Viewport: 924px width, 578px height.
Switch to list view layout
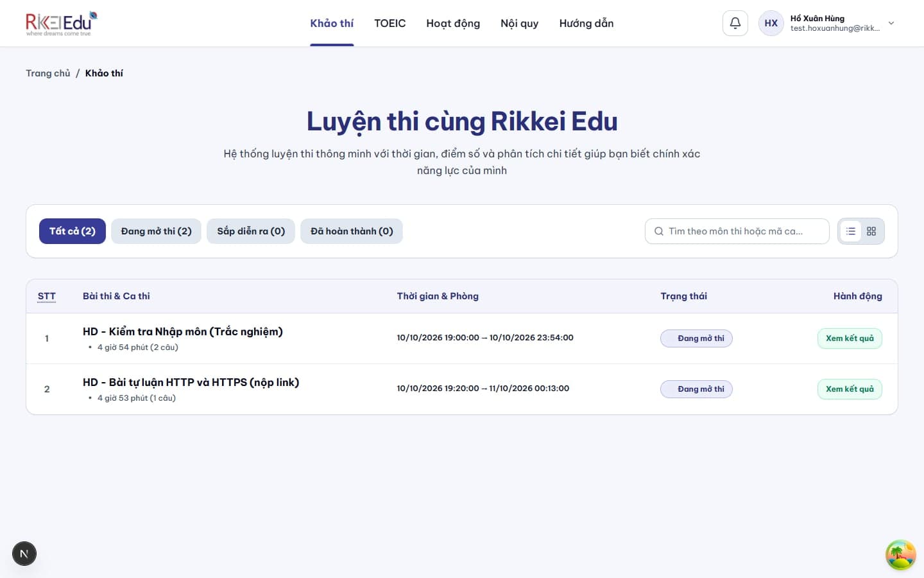pyautogui.click(x=851, y=231)
